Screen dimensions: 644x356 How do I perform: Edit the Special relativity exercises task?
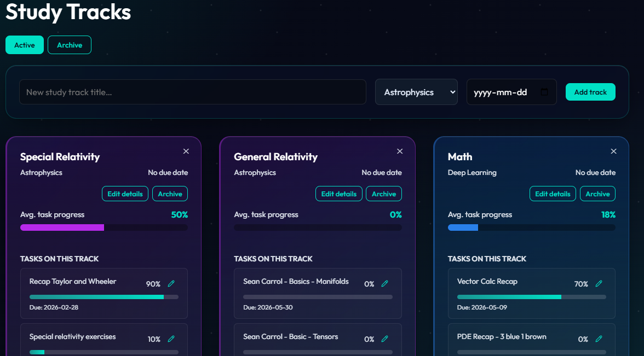point(171,339)
